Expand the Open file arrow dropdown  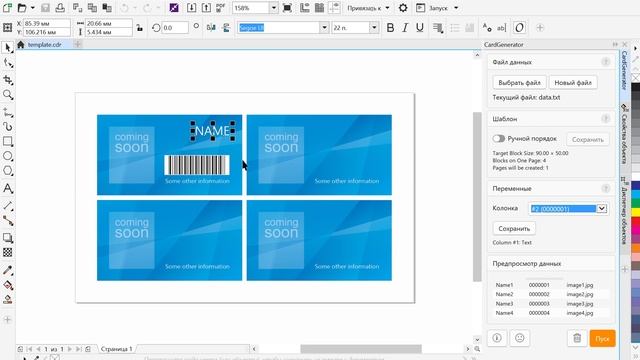pos(33,8)
